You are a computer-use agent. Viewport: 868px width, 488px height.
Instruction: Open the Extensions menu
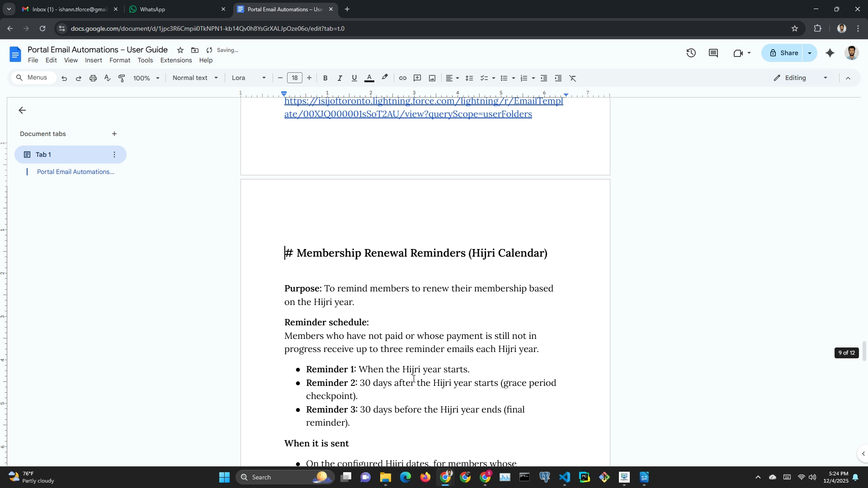pyautogui.click(x=176, y=60)
